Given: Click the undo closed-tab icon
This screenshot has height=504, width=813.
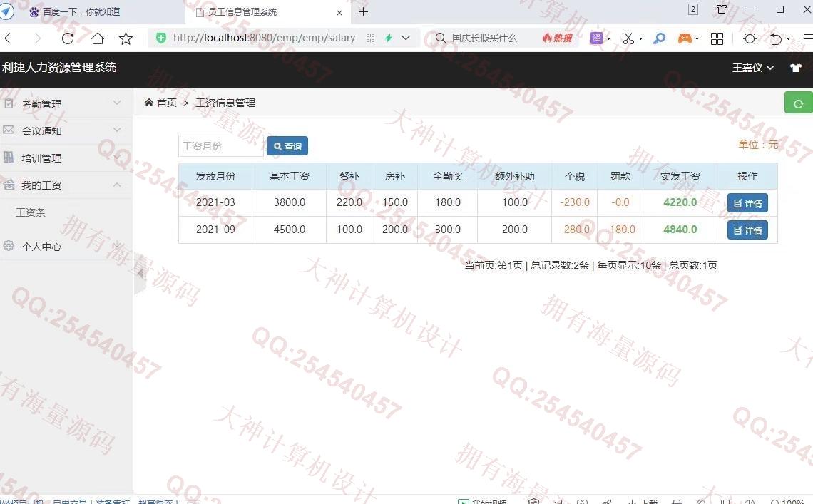Looking at the screenshot, I should (776, 38).
